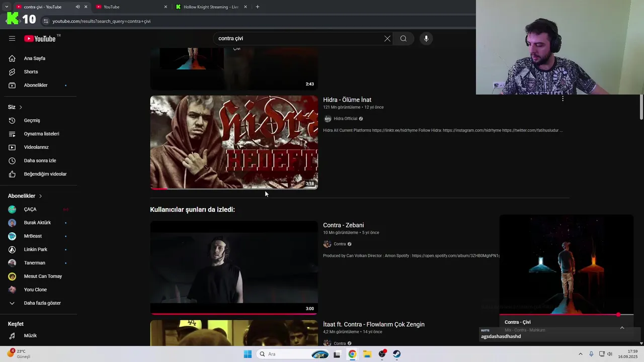This screenshot has width=644, height=362.
Task: Open the Burak Aktürk channel subscription
Action: click(x=38, y=223)
